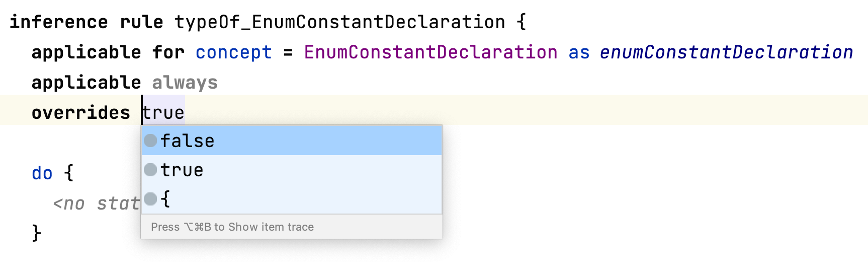
Task: Click the gray circle icon beside false
Action: [x=150, y=141]
